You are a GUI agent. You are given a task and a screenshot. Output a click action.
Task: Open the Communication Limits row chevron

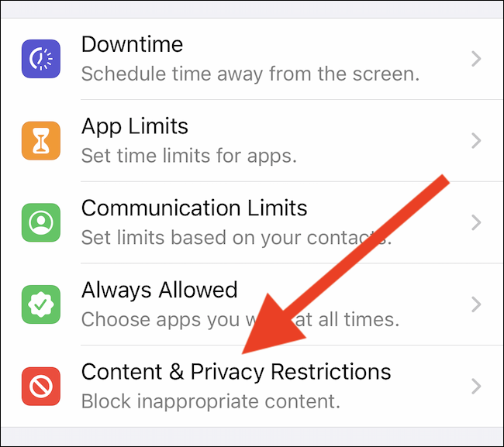coord(476,222)
